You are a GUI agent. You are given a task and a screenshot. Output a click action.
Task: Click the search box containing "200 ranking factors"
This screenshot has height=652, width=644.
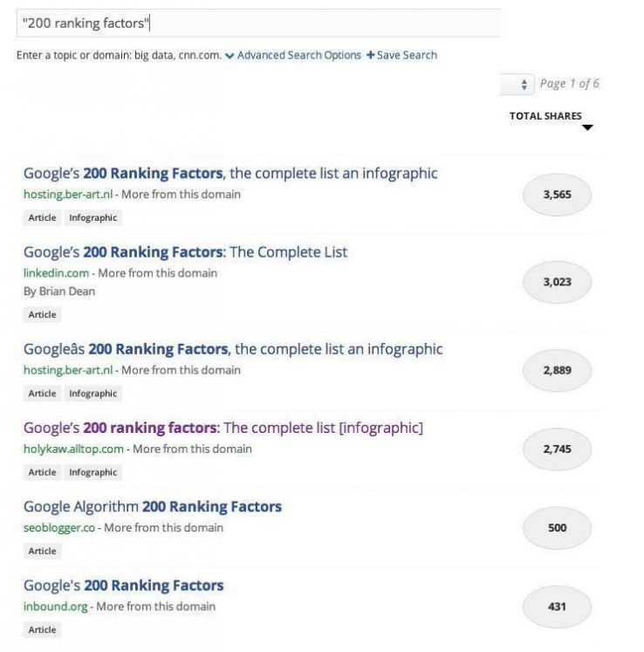tap(257, 24)
